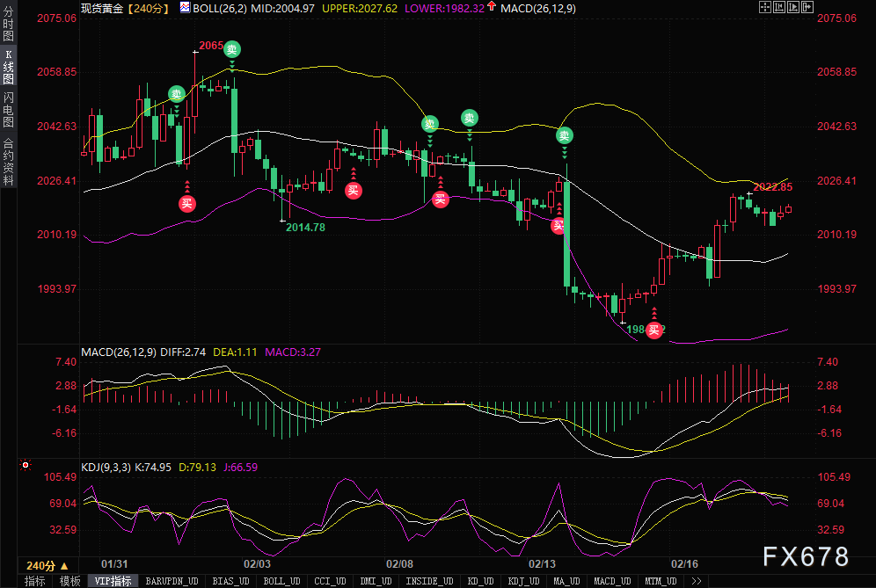Expand more indicator tabs with >> arrow
The width and height of the screenshot is (876, 588).
(x=696, y=581)
